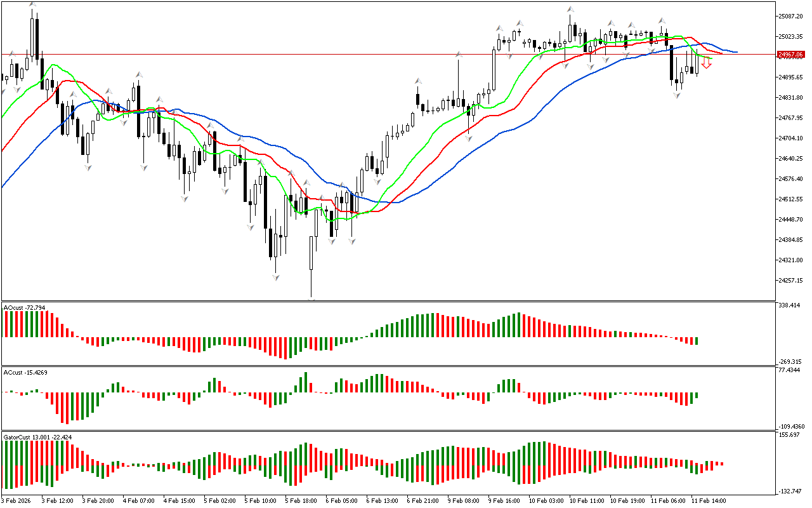Select the fractal arrow above the highest candle
This screenshot has width=812, height=508.
32,5
